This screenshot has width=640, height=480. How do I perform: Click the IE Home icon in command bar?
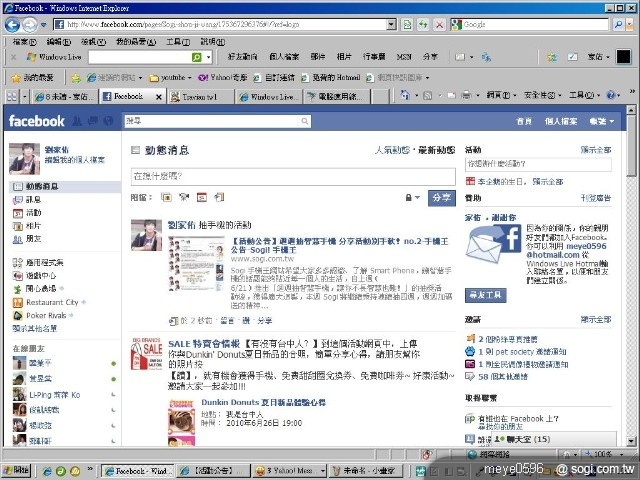[x=405, y=96]
